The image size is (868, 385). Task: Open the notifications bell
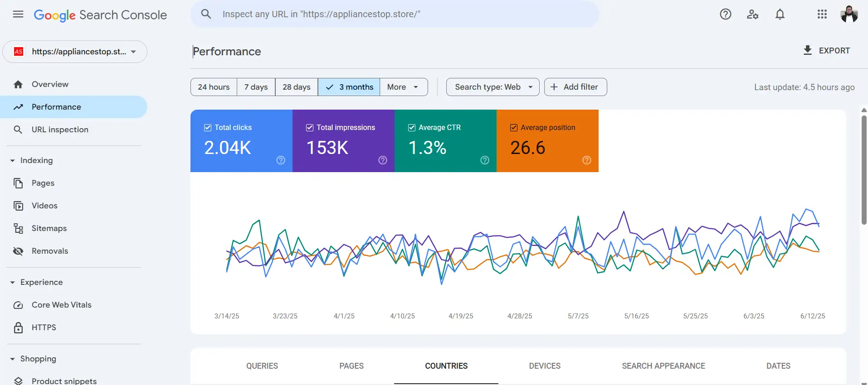tap(780, 14)
